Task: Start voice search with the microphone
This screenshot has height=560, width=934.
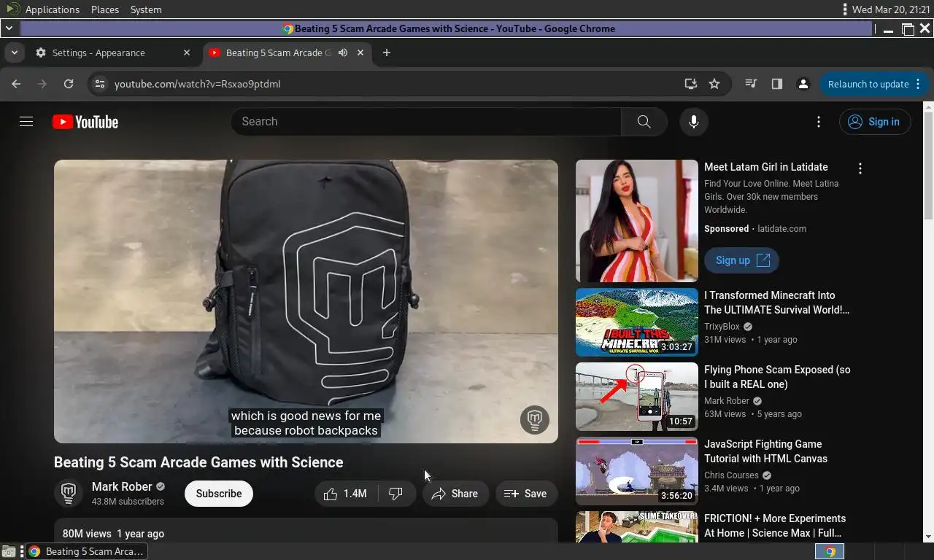Action: coord(694,122)
